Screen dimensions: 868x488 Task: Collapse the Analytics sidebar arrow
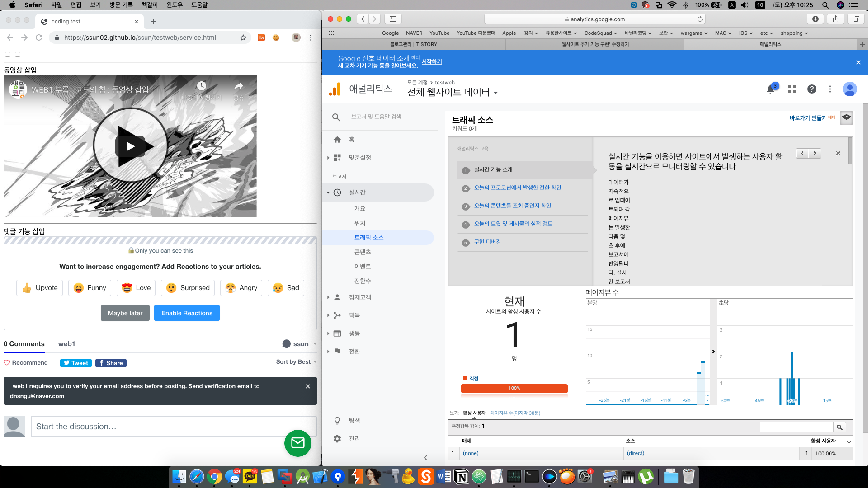pos(425,458)
